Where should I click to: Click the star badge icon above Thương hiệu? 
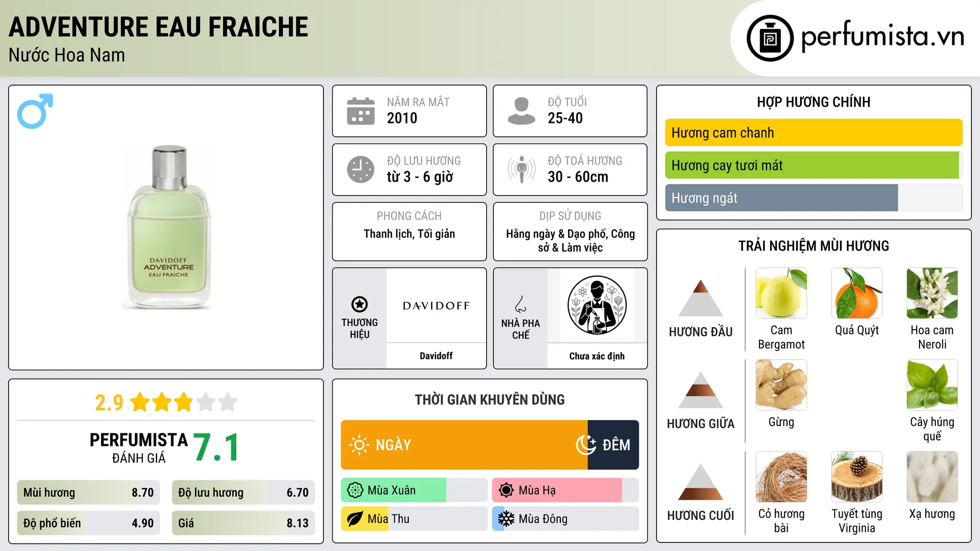click(x=360, y=304)
